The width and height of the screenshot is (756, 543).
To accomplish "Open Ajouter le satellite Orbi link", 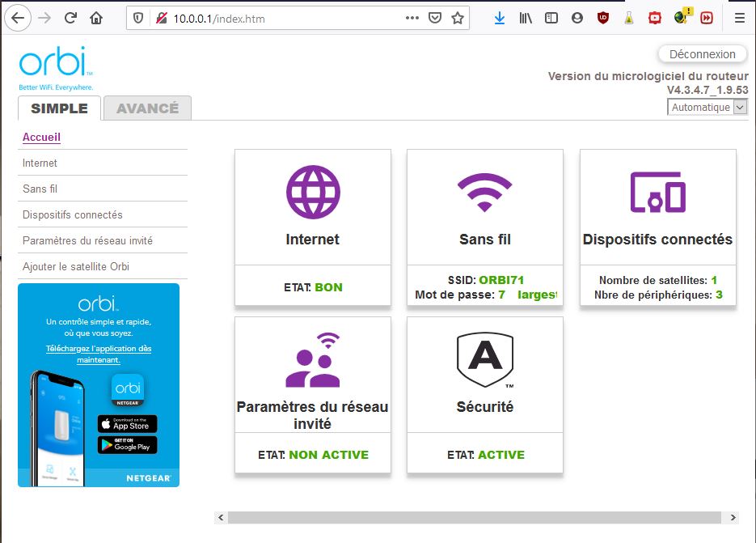I will pos(76,266).
